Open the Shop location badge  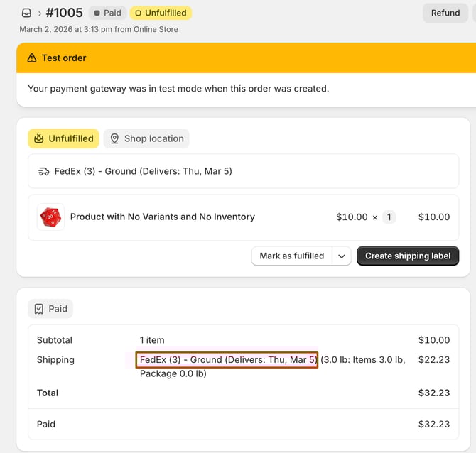147,138
